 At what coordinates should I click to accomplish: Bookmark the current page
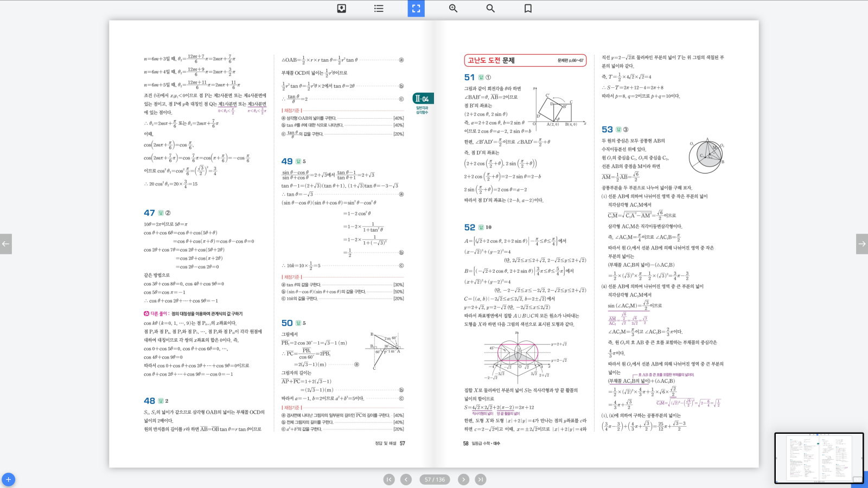pos(528,9)
